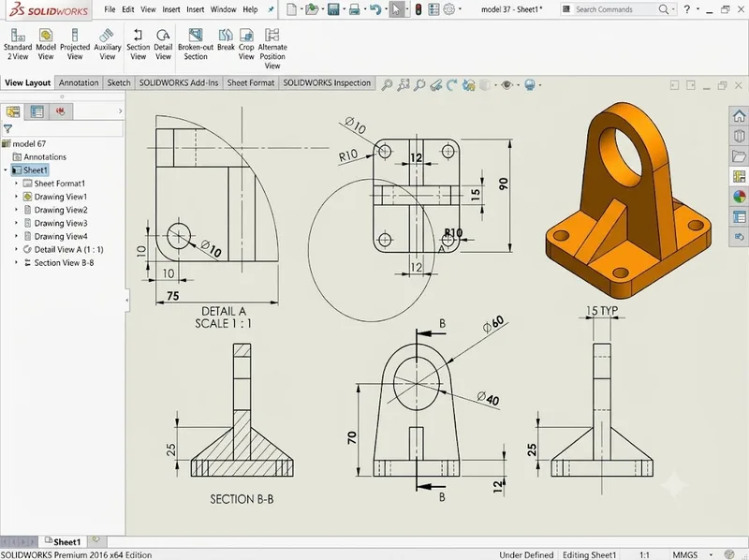Image resolution: width=749 pixels, height=560 pixels.
Task: Select the Auxiliary View tool
Action: [x=108, y=44]
